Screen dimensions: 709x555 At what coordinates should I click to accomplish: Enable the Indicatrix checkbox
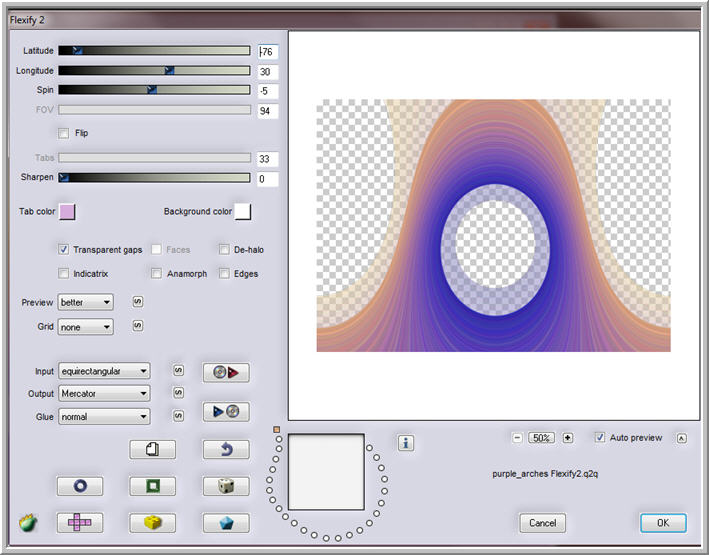(x=64, y=273)
